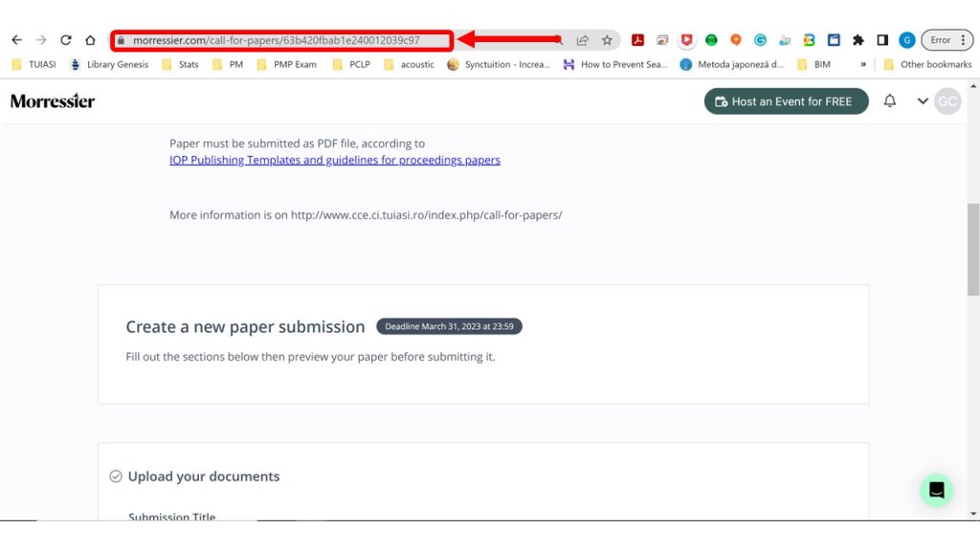Expand the account dropdown chevron
This screenshot has height=551, width=980.
click(923, 101)
